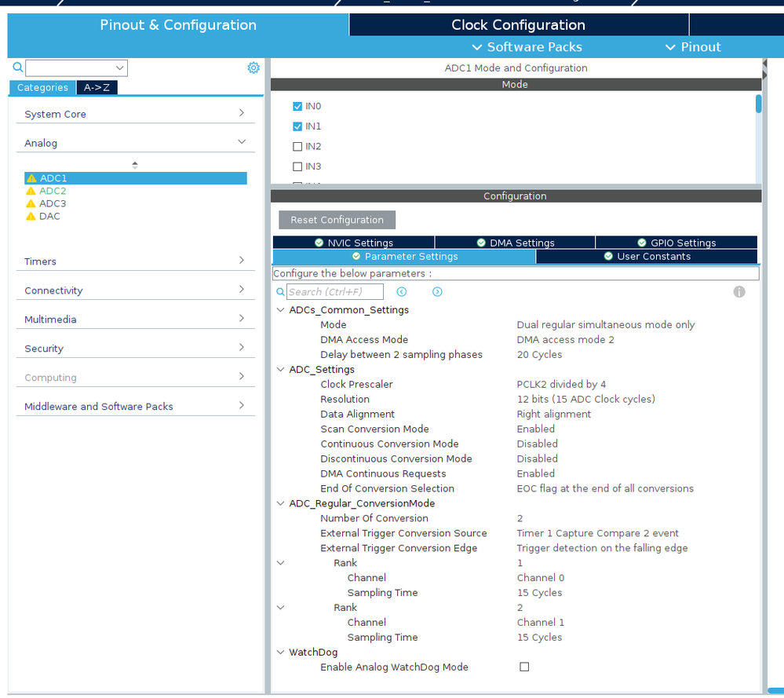Click the warning icon beside ADC2
The height and width of the screenshot is (698, 784).
pos(31,191)
